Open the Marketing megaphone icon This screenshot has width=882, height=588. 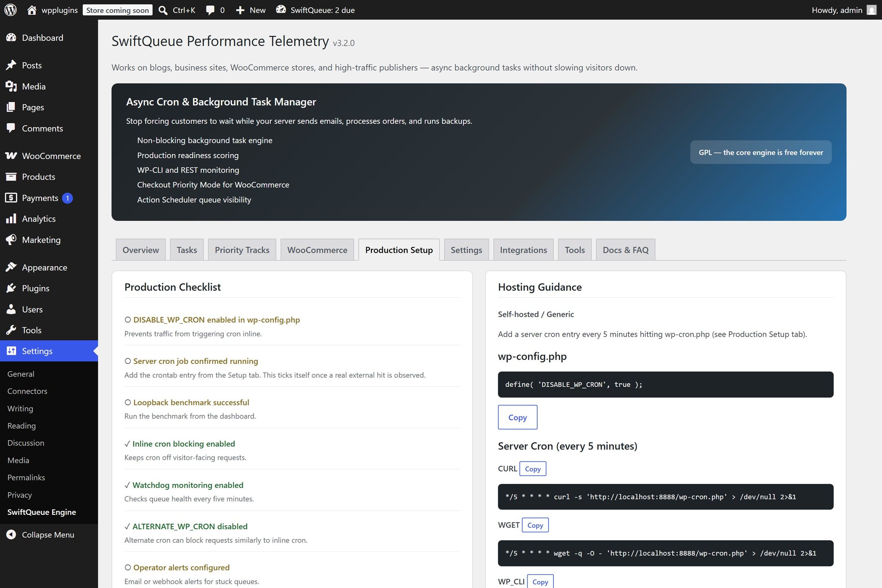(x=11, y=240)
